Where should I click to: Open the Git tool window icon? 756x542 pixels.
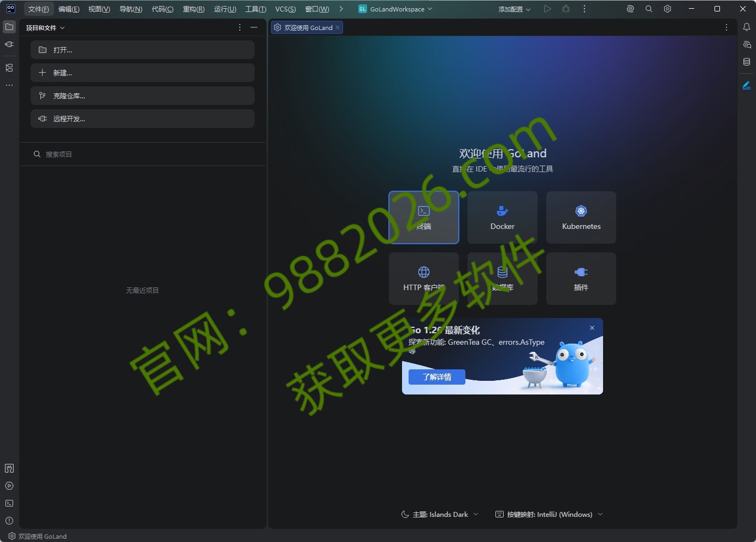9,468
